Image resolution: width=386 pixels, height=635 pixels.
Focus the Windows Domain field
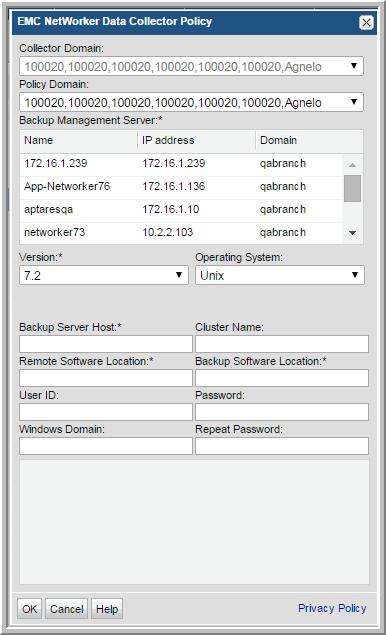point(106,446)
